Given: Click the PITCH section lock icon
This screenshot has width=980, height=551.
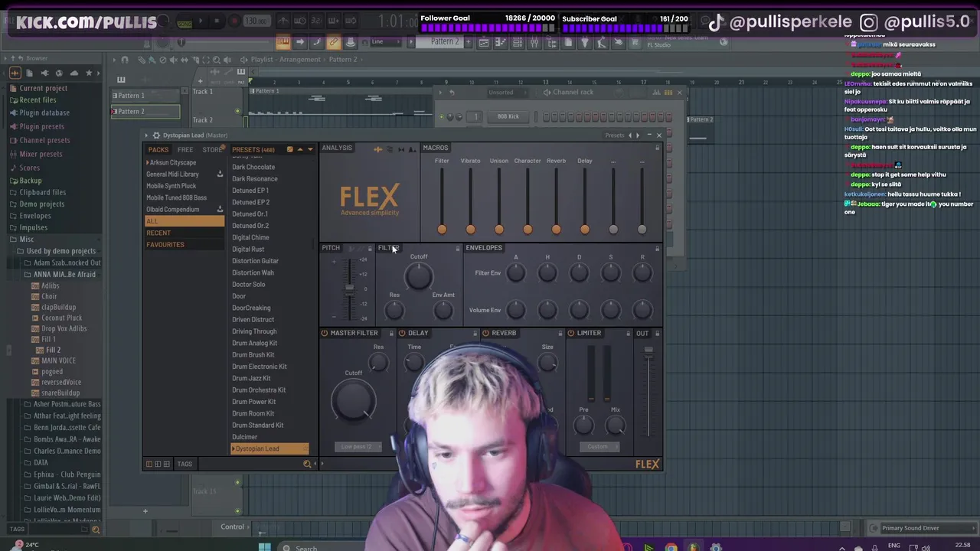Looking at the screenshot, I should (x=370, y=248).
